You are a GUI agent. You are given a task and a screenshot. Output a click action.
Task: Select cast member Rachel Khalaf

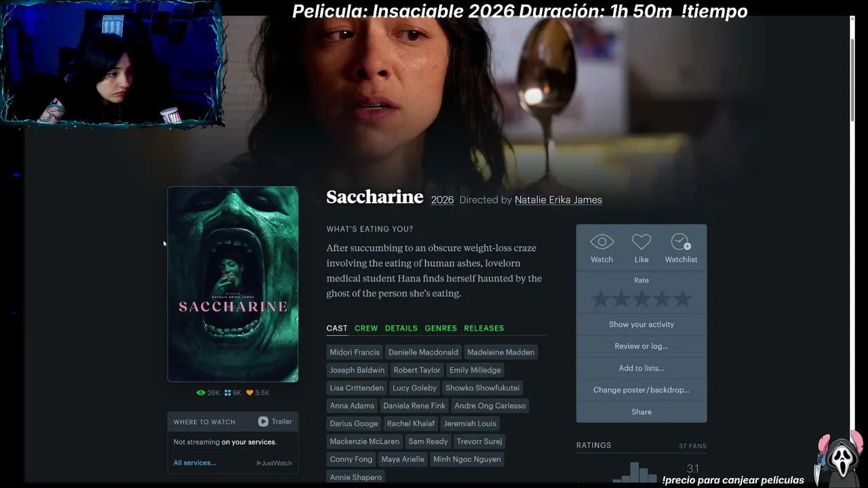pyautogui.click(x=411, y=424)
